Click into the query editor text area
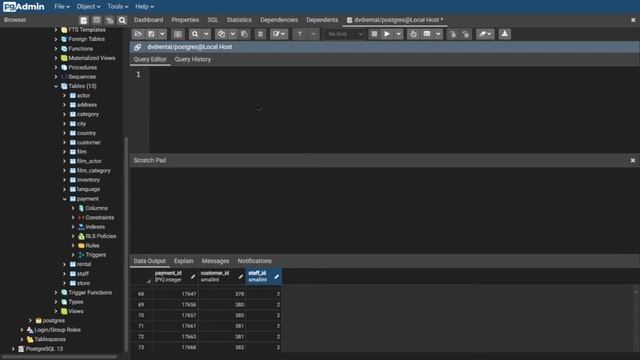This screenshot has height=360, width=640. 394,110
